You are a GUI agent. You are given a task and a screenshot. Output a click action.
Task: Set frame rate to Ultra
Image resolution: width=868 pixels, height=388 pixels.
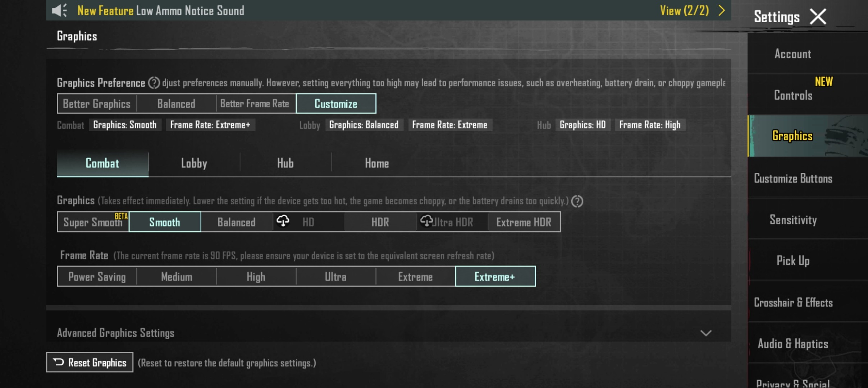click(x=335, y=277)
